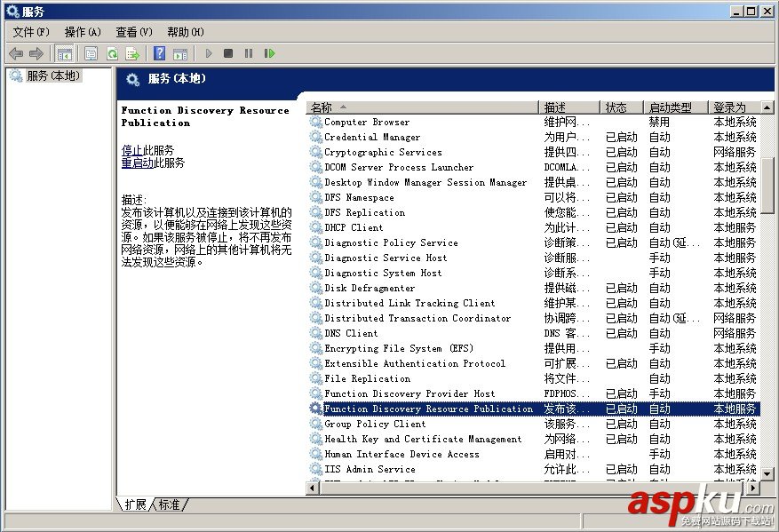Click the vertical scrollbar down arrow
Screen dimensions: 779x532
(767, 474)
